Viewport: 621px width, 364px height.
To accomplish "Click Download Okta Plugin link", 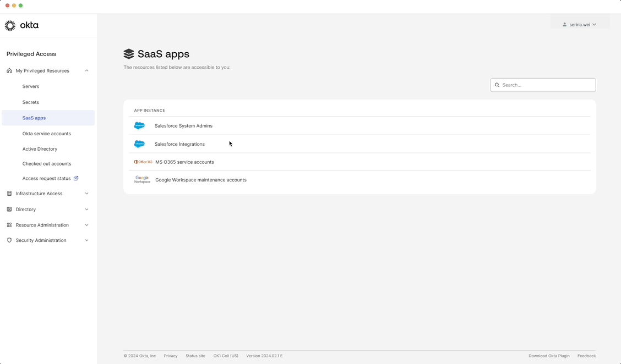I will tap(549, 356).
